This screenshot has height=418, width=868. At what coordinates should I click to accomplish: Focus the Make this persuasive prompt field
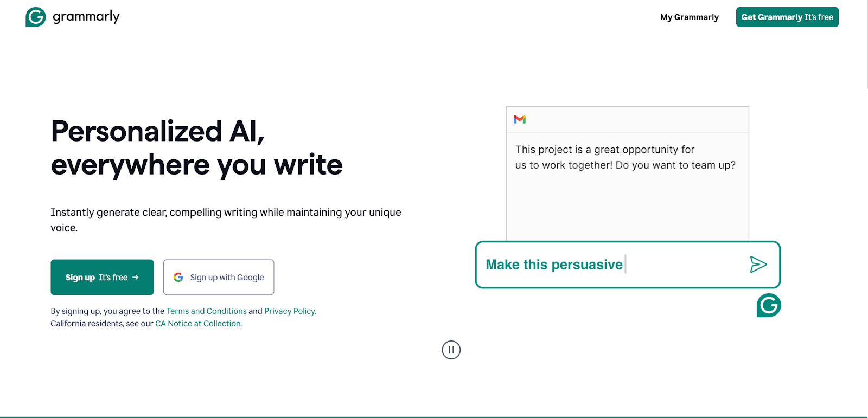597,265
